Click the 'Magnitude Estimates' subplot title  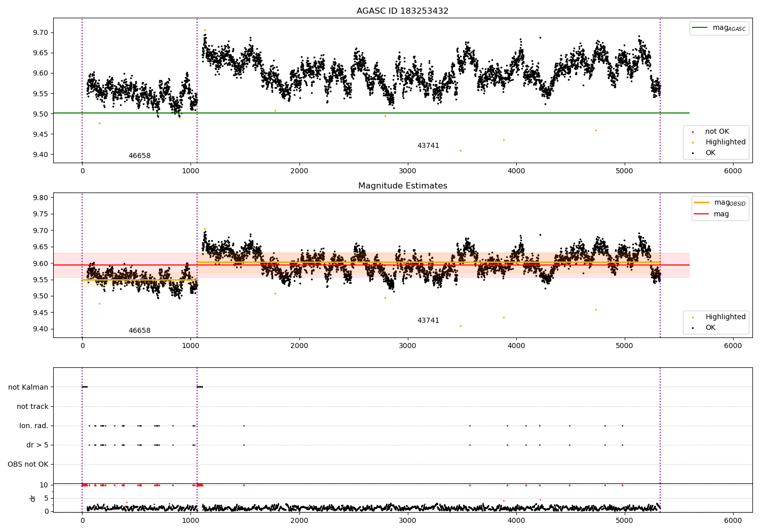point(402,186)
